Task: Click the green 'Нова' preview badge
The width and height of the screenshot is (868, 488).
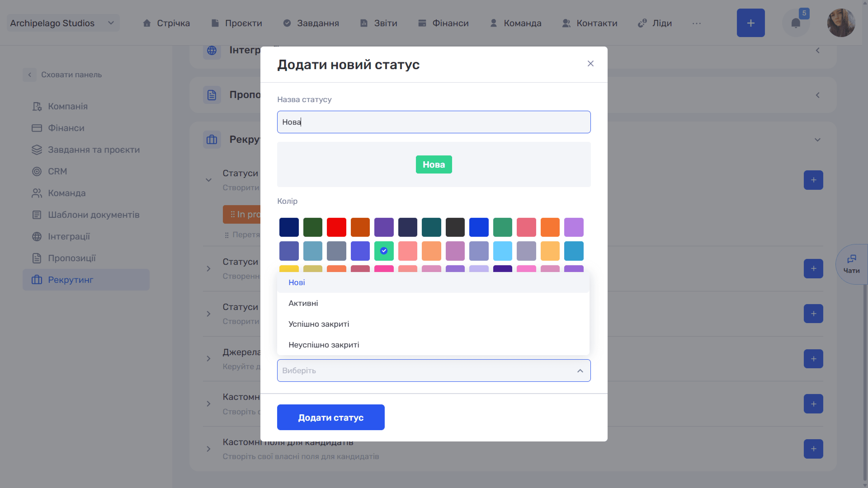Action: coord(434,165)
